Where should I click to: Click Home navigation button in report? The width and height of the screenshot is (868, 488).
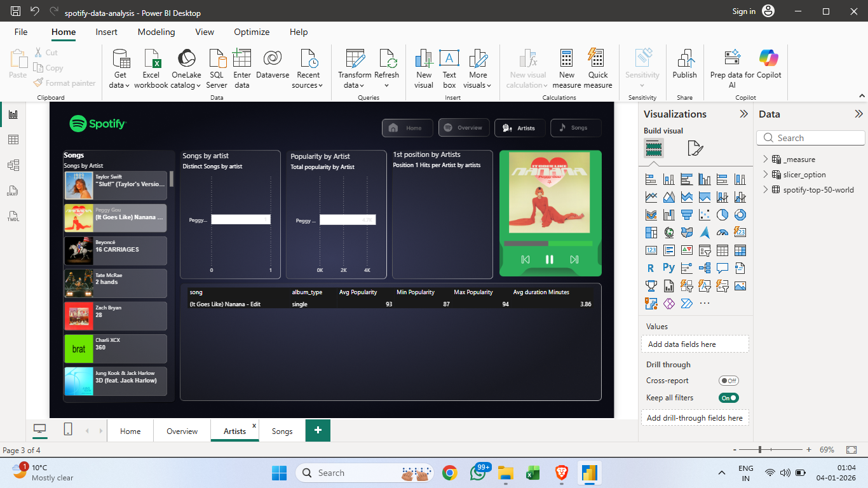[x=407, y=128]
